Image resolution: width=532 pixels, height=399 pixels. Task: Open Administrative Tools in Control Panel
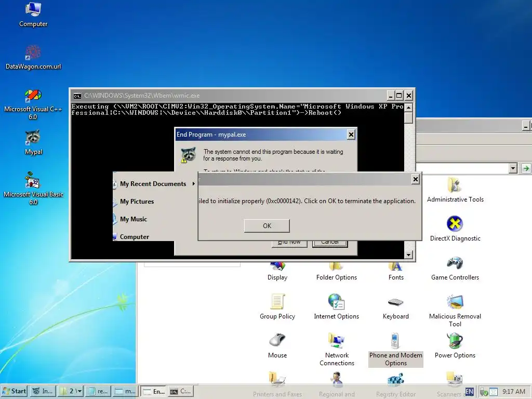tap(455, 190)
